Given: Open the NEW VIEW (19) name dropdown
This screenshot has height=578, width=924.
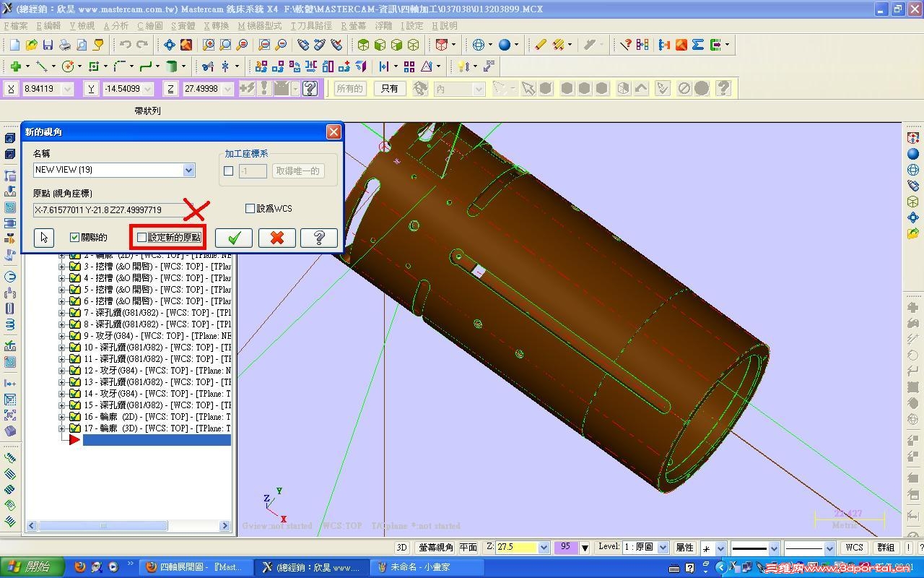Looking at the screenshot, I should (188, 170).
